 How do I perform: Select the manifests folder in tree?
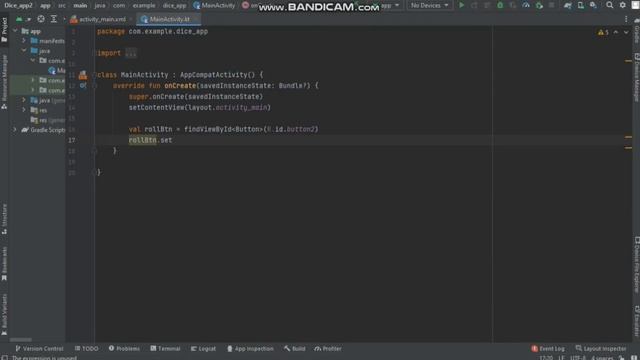[x=48, y=41]
